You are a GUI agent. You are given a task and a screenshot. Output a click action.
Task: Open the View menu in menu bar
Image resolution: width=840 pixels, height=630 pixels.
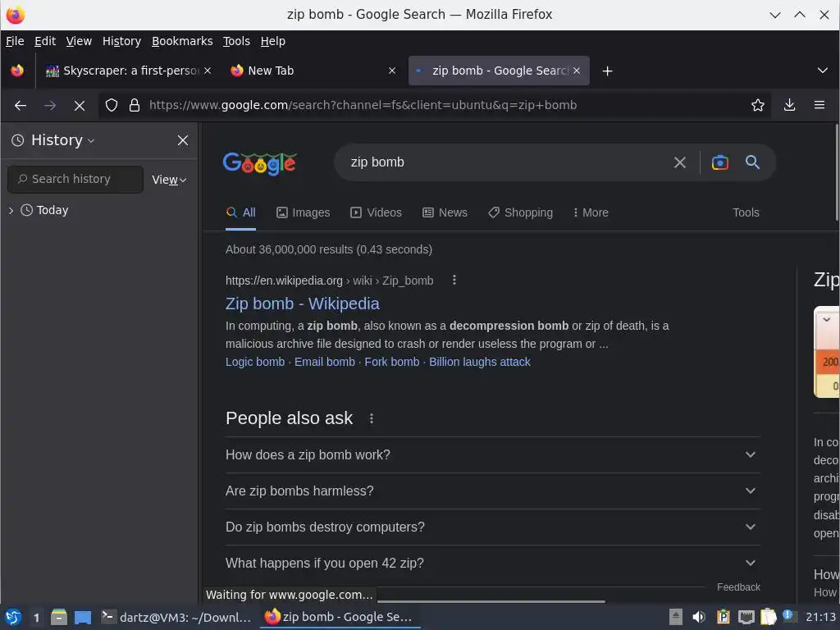(x=79, y=41)
